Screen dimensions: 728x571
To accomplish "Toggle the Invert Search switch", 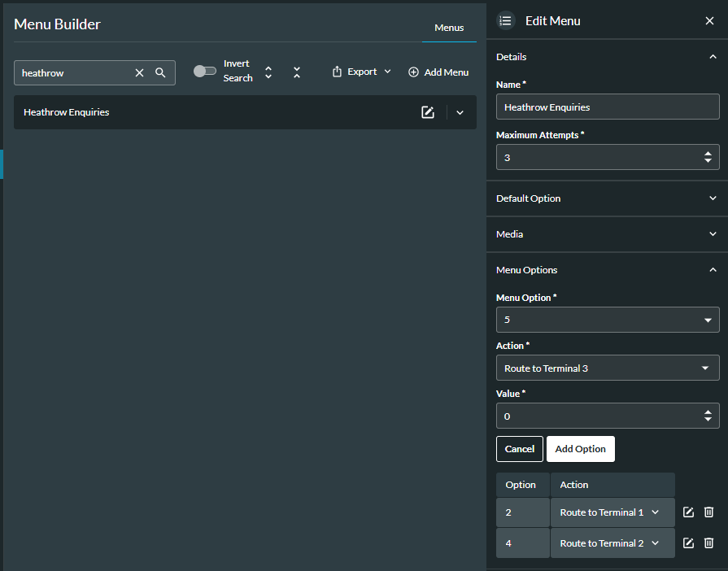I will [205, 72].
